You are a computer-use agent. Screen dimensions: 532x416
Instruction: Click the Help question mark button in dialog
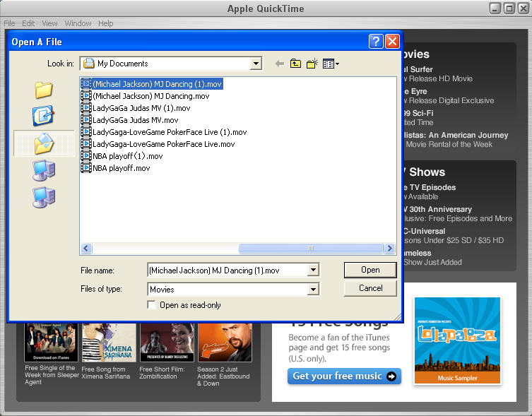376,42
